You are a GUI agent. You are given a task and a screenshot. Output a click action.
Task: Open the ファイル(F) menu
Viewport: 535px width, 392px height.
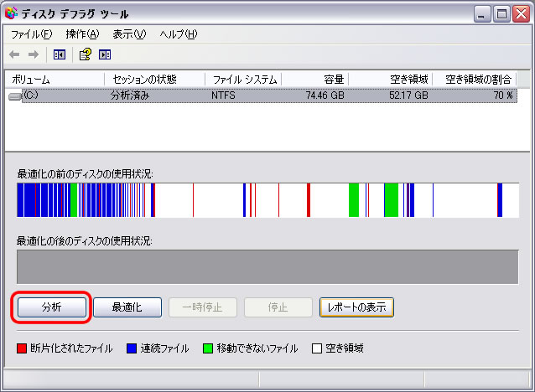point(31,34)
